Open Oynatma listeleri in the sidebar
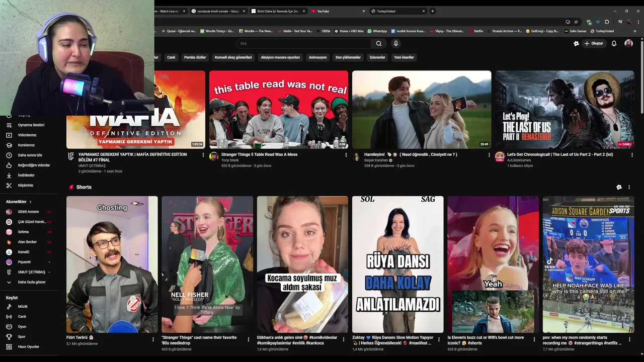Viewport: 644px width, 362px height. tap(30, 125)
